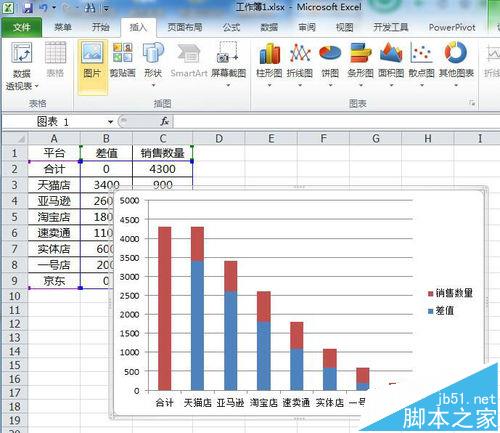The image size is (500, 433).
Task: Insert a Picture (图片)
Action: coord(92,67)
